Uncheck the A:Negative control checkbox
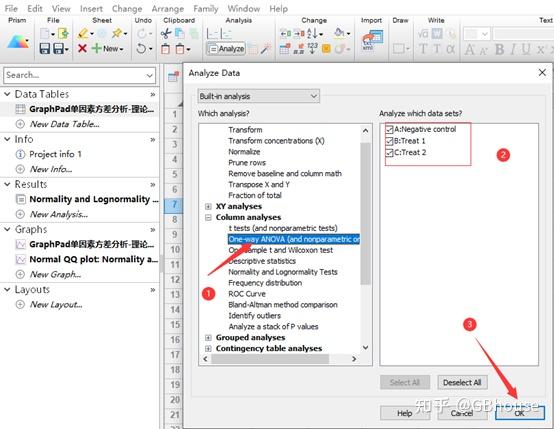 click(389, 129)
